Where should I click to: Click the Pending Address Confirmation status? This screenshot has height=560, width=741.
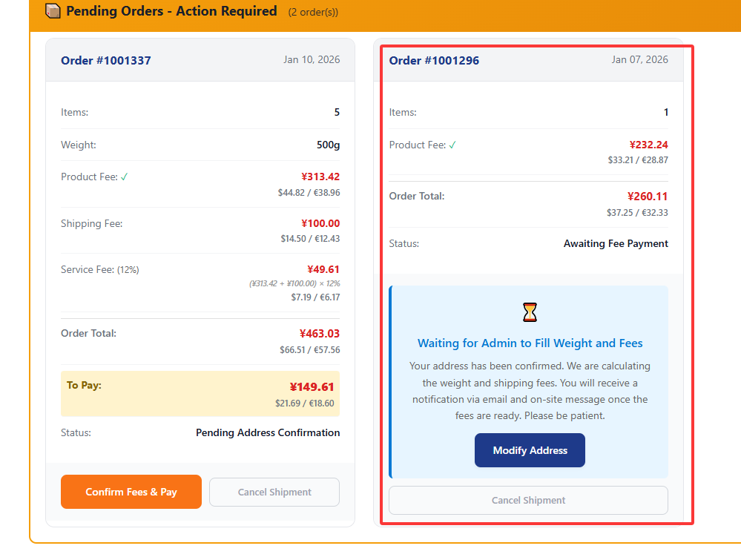(x=268, y=432)
